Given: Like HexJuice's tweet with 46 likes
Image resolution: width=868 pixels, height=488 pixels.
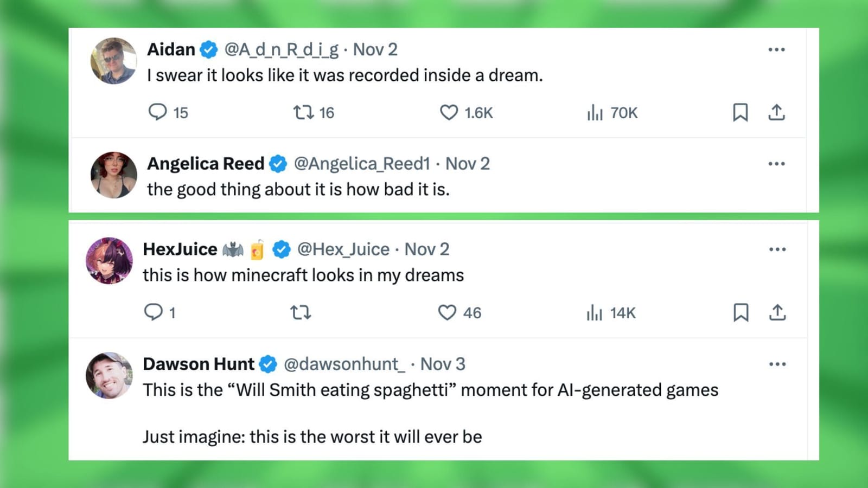Looking at the screenshot, I should (x=447, y=312).
